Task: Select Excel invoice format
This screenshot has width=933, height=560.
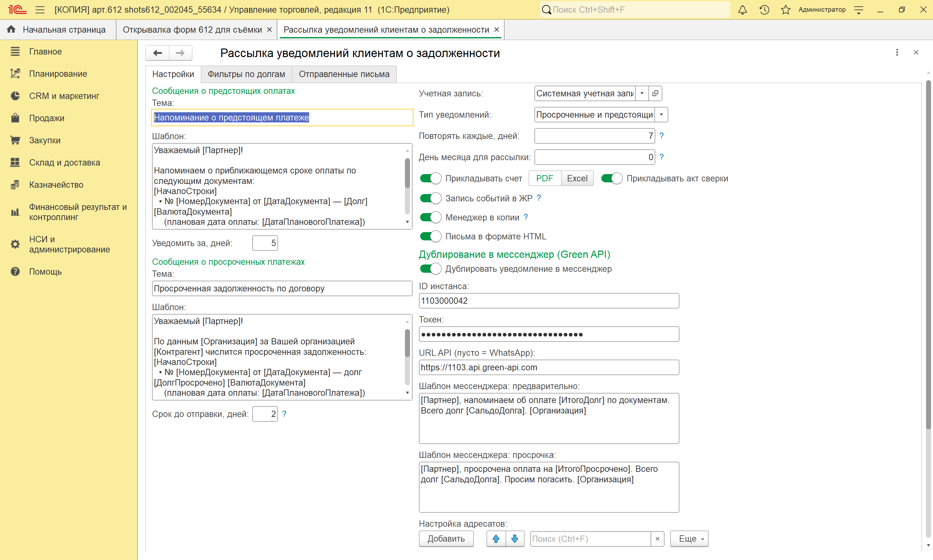Action: [x=577, y=179]
